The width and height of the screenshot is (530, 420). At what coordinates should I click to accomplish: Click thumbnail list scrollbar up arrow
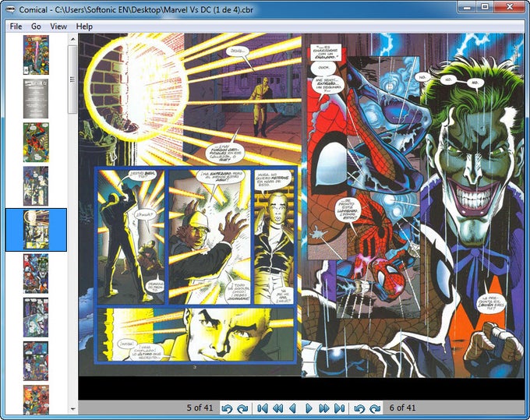72,39
